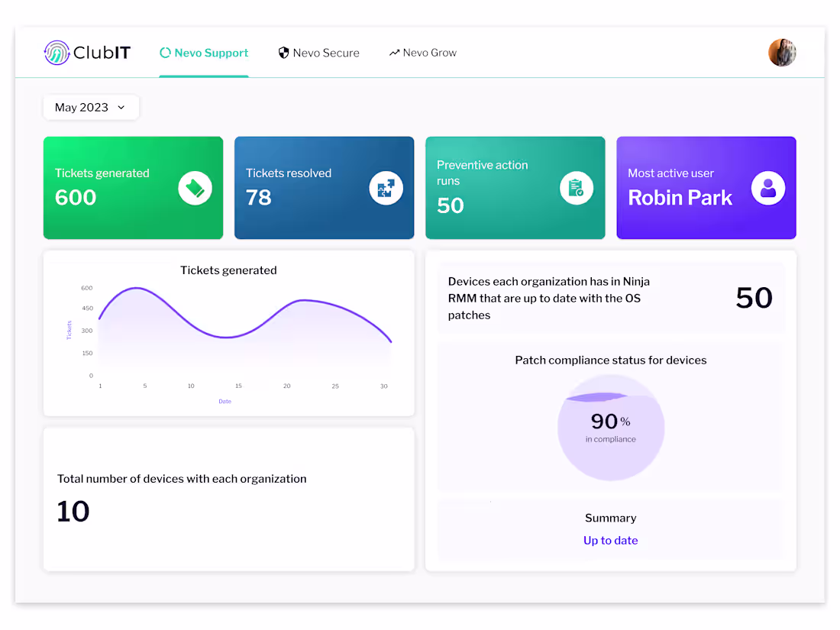Click the Nevo Support refresh-circle icon

(165, 53)
